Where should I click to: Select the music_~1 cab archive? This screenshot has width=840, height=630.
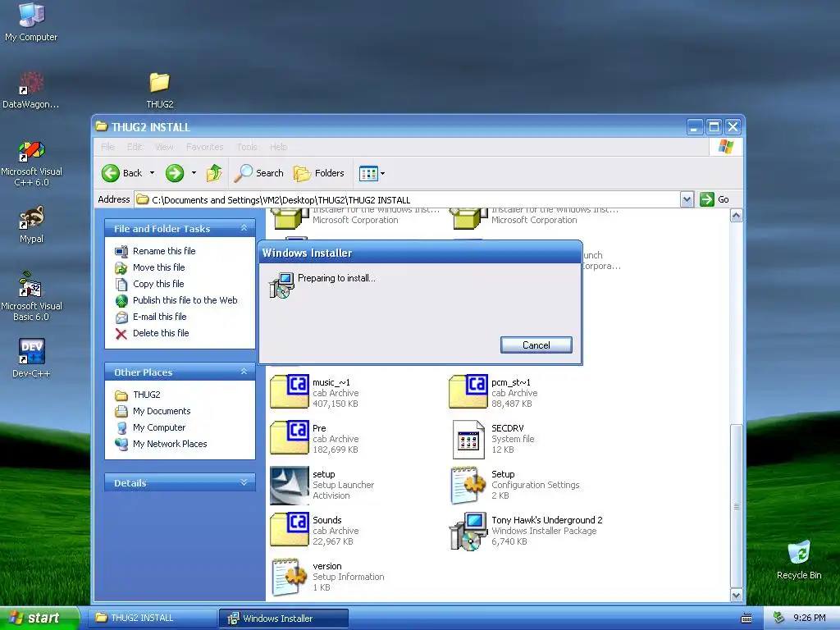pyautogui.click(x=315, y=392)
